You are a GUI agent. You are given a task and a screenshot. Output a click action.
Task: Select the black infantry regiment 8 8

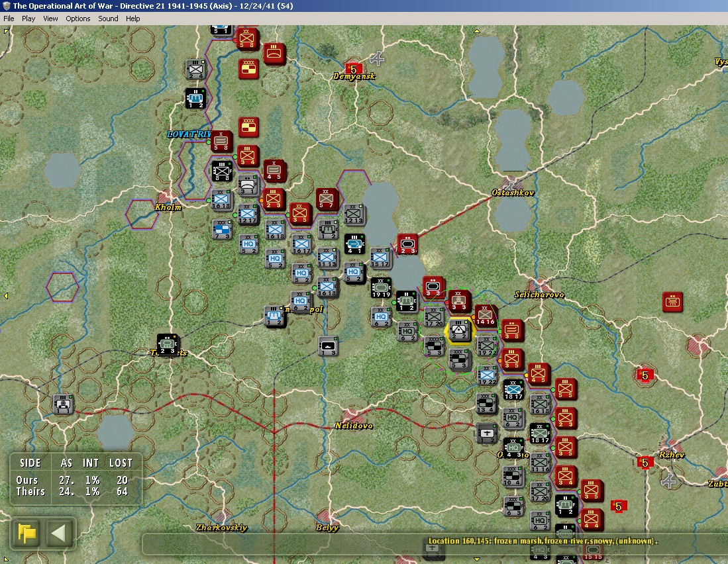222,171
